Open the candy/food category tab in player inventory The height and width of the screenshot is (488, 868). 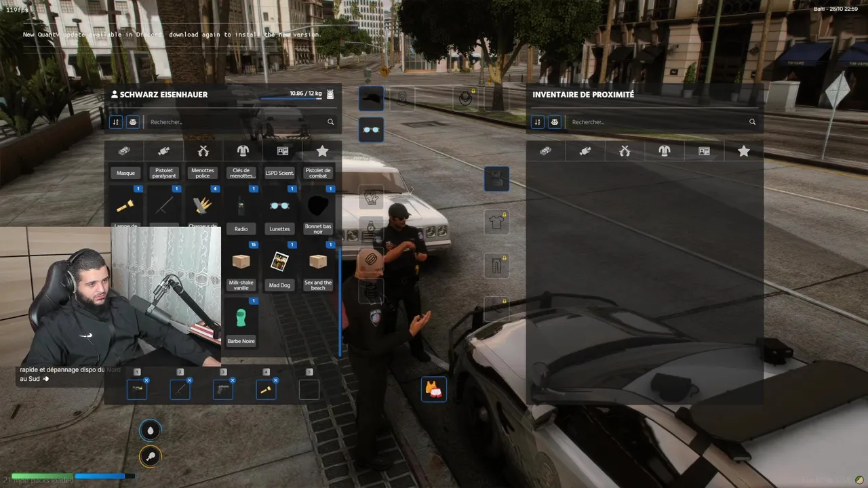[x=163, y=150]
